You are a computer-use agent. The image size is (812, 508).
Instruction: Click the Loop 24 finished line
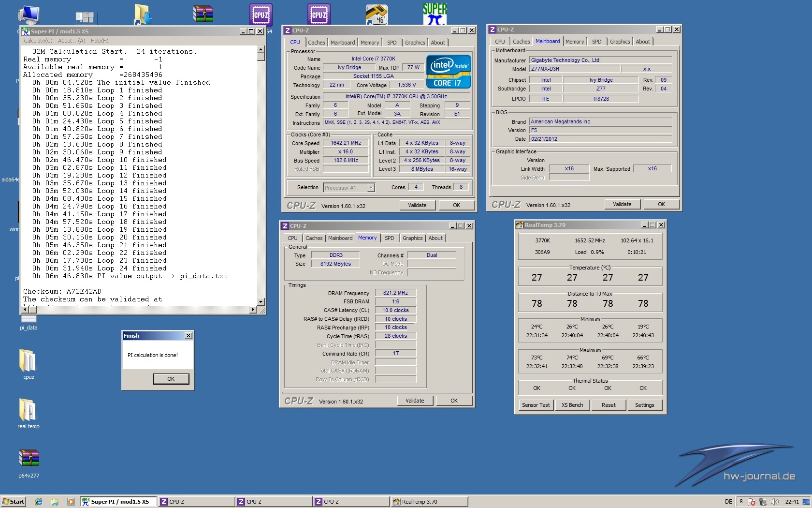click(99, 268)
